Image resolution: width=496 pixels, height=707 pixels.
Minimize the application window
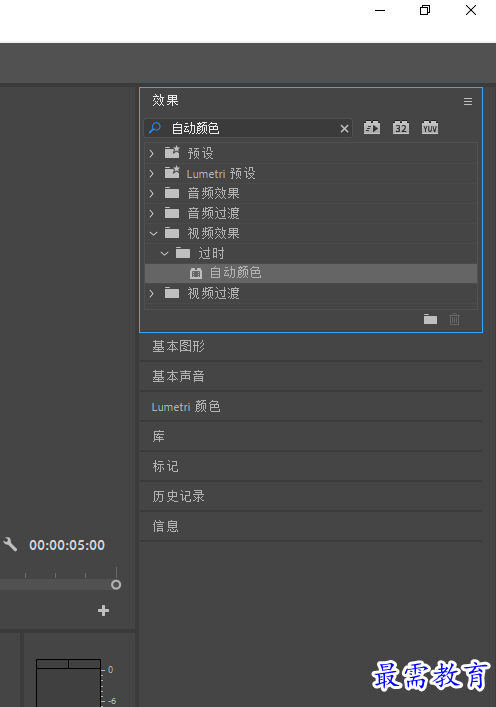[380, 10]
